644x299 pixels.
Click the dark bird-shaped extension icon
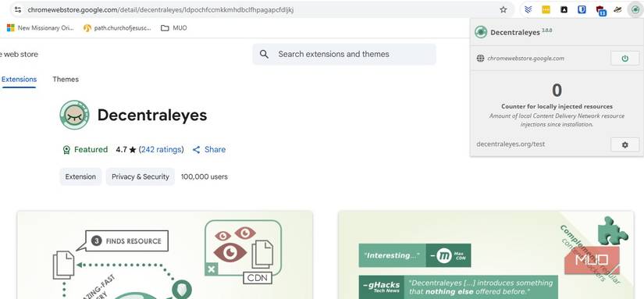click(x=617, y=9)
